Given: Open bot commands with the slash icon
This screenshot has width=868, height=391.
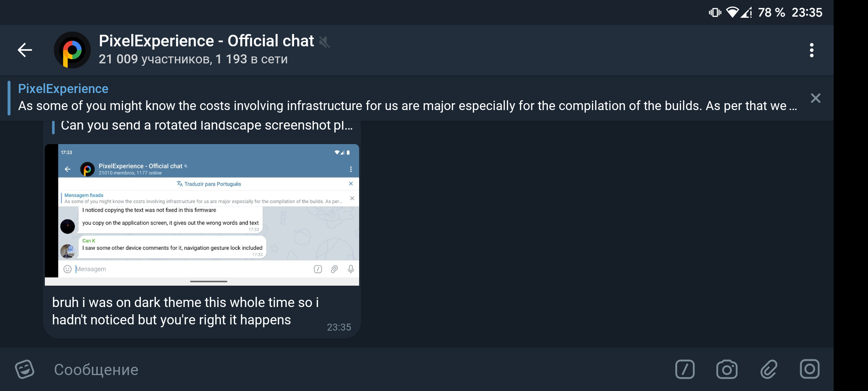Looking at the screenshot, I should coord(685,369).
